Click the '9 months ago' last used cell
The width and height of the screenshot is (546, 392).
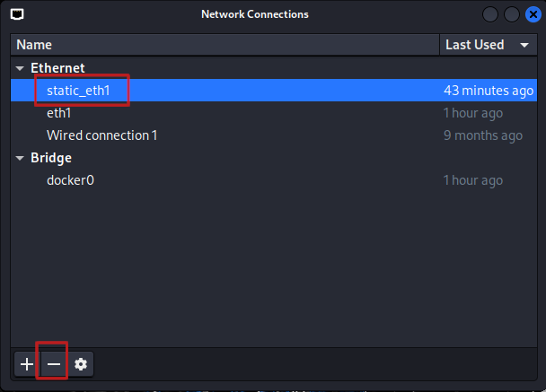tap(482, 135)
